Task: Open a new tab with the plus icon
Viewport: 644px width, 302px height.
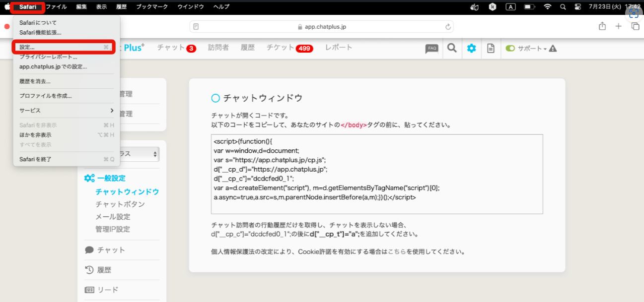Action: [x=619, y=26]
